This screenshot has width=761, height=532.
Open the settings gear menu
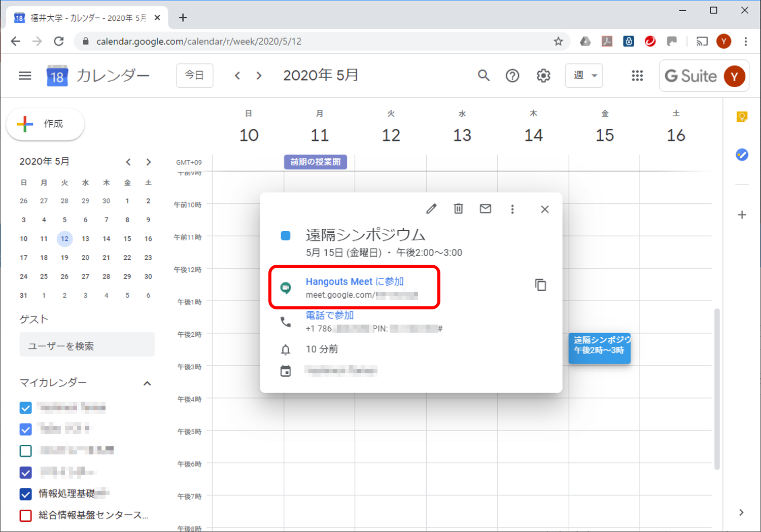(543, 76)
